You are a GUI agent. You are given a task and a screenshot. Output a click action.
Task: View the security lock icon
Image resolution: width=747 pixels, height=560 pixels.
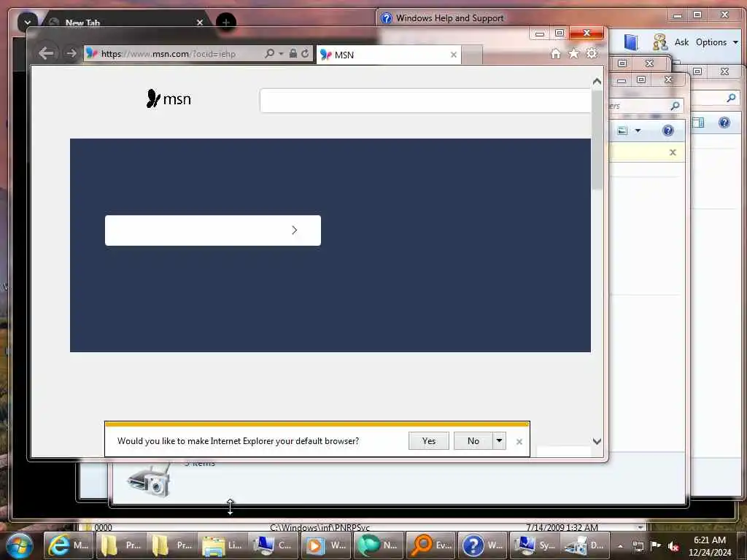point(293,53)
